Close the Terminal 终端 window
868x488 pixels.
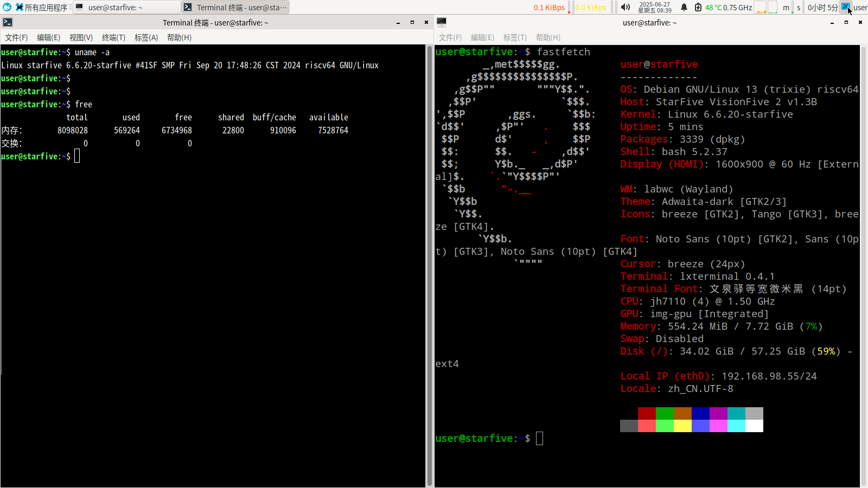[x=426, y=23]
